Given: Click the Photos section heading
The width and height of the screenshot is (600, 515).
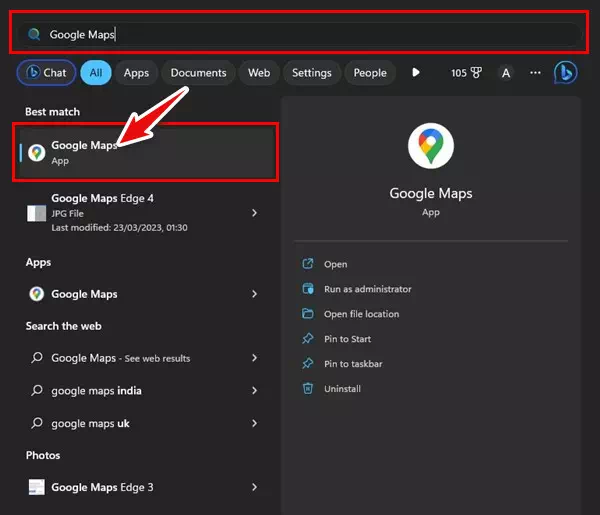Looking at the screenshot, I should [x=43, y=455].
